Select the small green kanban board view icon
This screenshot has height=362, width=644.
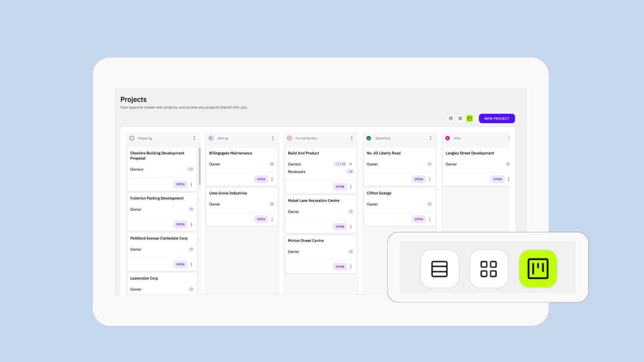pyautogui.click(x=470, y=118)
